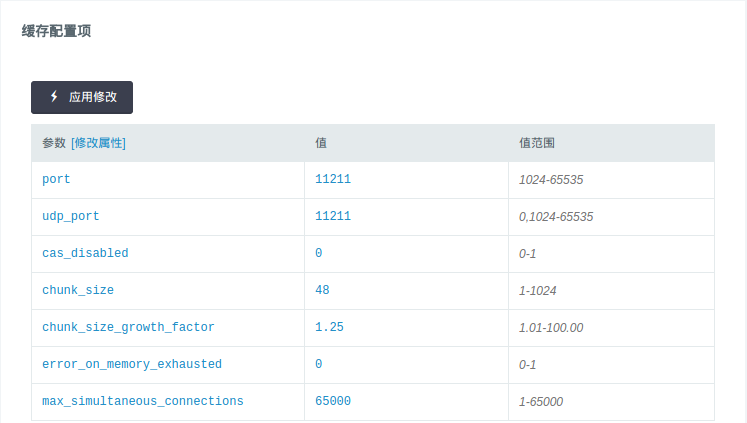Click the 缓存配置项 section title
The width and height of the screenshot is (747, 423).
[57, 31]
